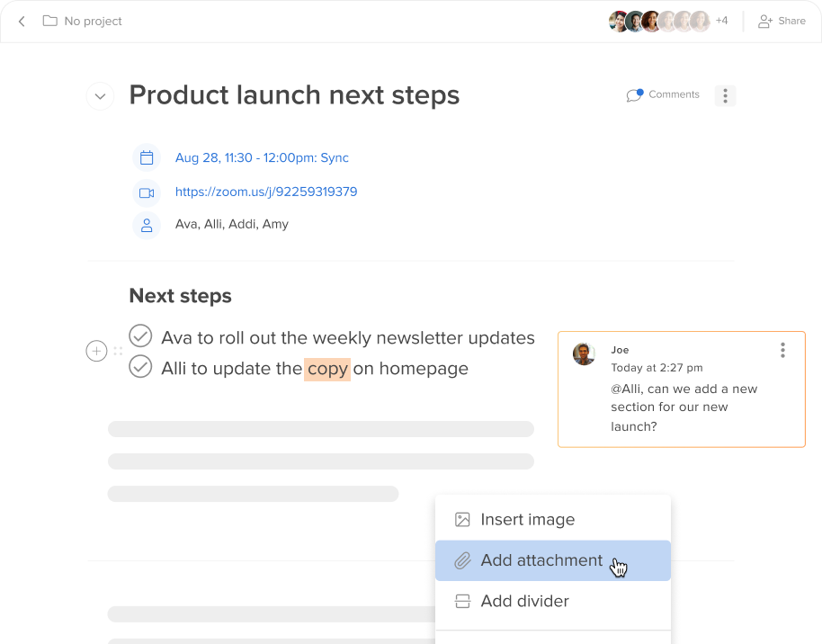This screenshot has width=822, height=644.
Task: Click the Share button
Action: (x=782, y=21)
